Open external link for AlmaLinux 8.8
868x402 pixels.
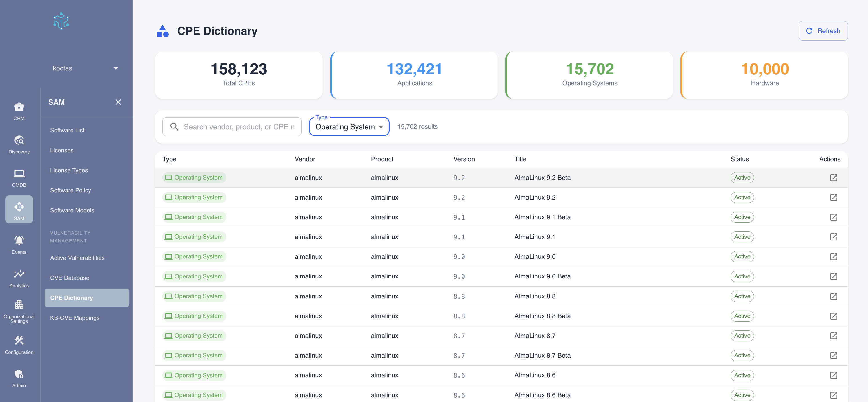[833, 296]
